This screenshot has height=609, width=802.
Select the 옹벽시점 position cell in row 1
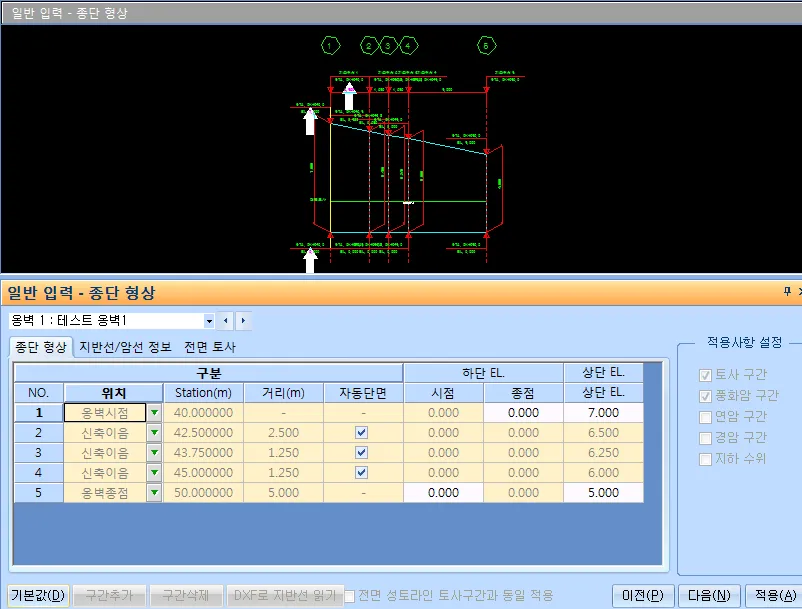(105, 413)
